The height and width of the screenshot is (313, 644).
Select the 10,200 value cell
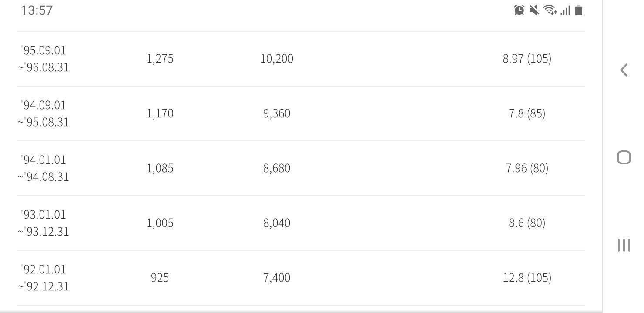point(277,59)
